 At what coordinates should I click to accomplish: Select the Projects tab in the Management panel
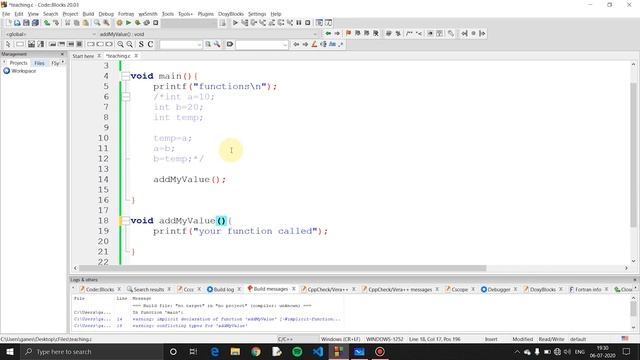click(x=18, y=63)
